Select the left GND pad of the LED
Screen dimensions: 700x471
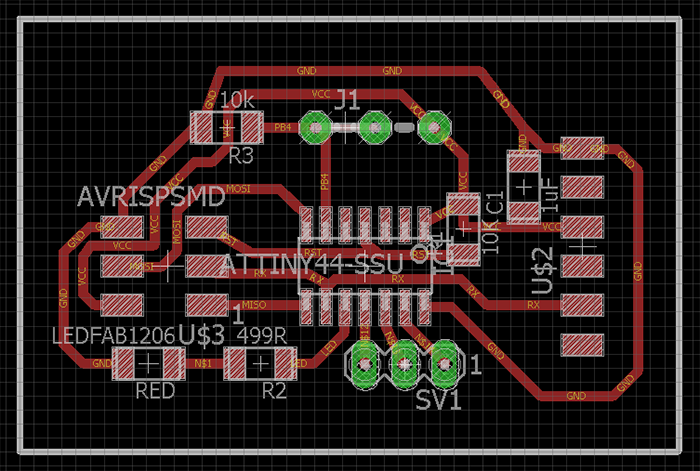pyautogui.click(x=124, y=364)
